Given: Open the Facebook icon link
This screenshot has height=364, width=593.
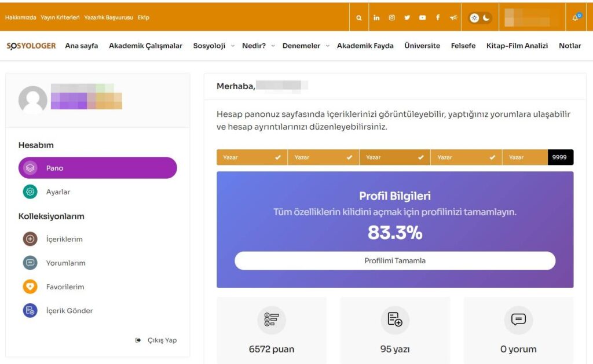Looking at the screenshot, I should pos(438,17).
